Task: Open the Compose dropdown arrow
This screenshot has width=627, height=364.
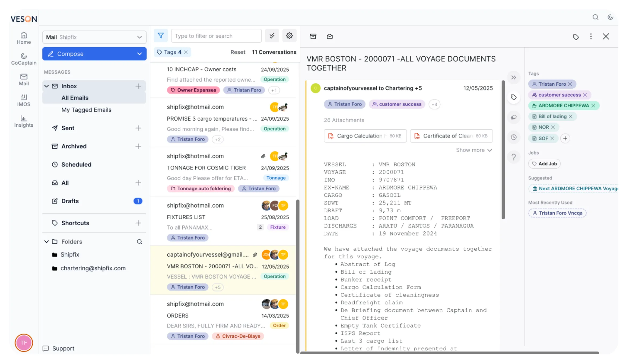Action: 139,54
